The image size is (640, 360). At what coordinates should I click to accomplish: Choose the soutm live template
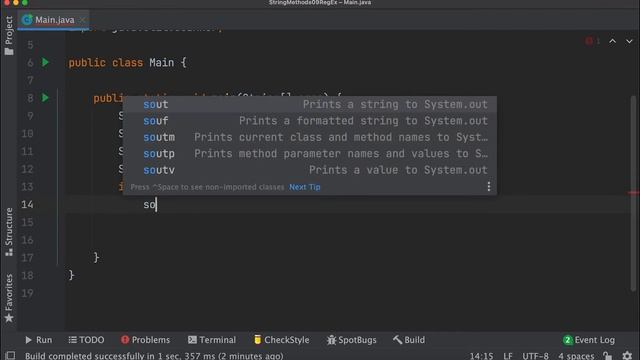click(x=310, y=137)
